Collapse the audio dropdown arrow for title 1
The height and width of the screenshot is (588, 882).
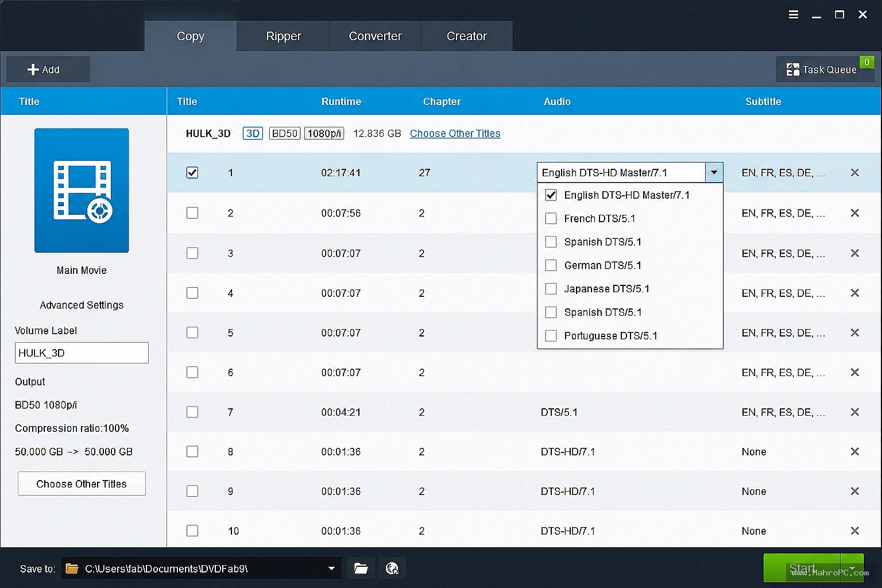coord(714,172)
